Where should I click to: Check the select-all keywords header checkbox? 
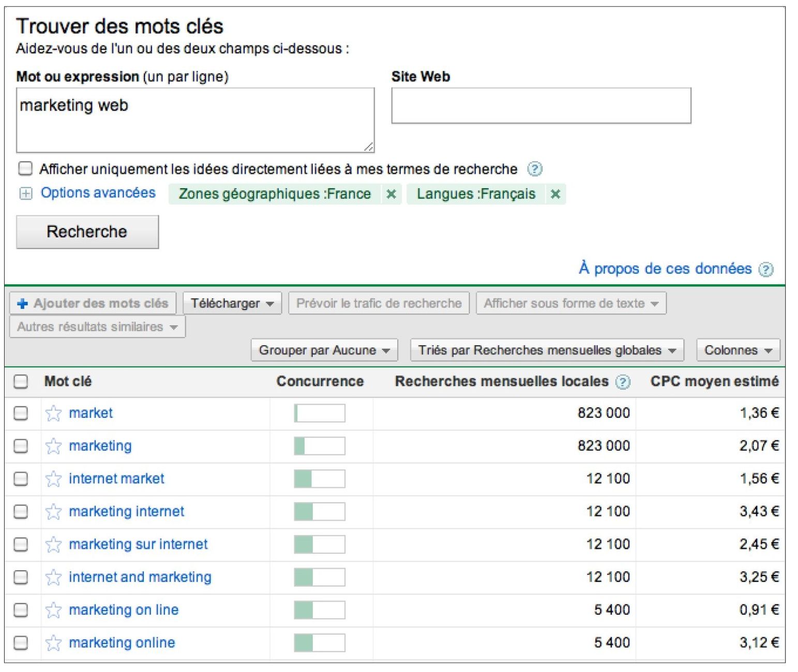click(21, 381)
